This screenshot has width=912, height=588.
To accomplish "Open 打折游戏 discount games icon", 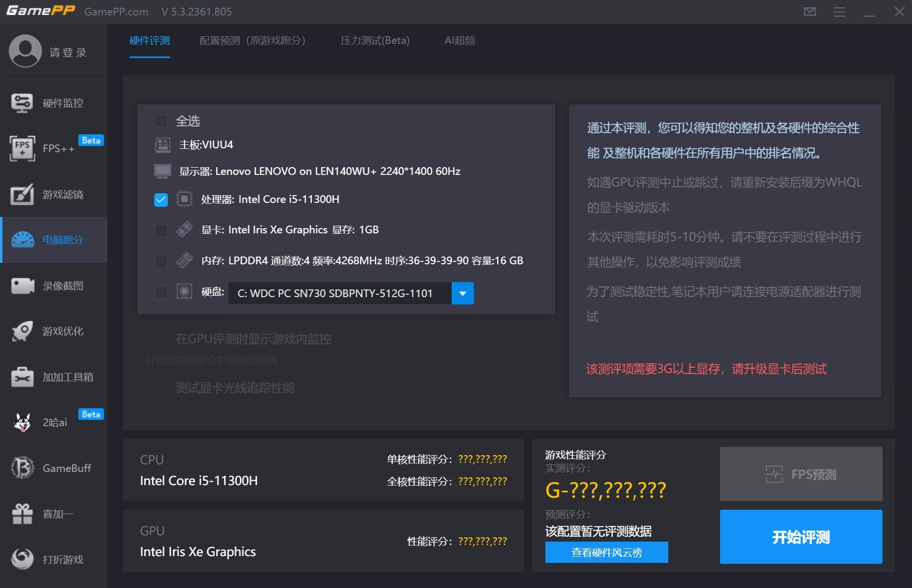I will coord(22,559).
